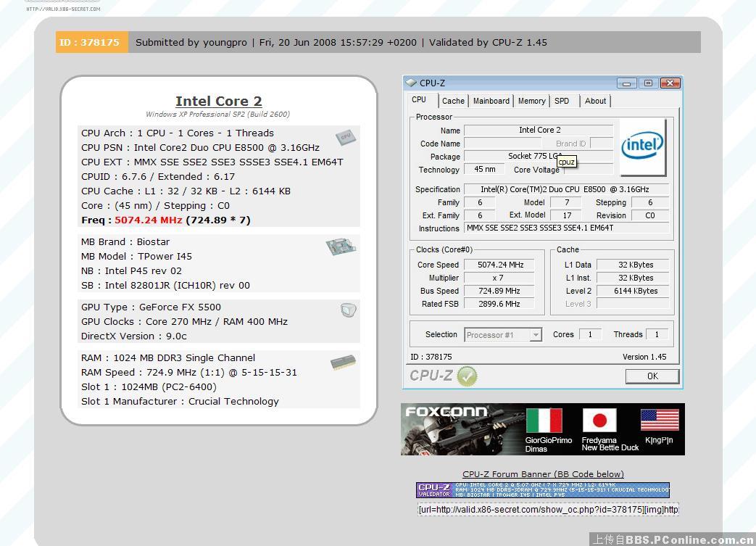Click the Package Socket 775 field
The image size is (756, 546).
click(x=539, y=157)
